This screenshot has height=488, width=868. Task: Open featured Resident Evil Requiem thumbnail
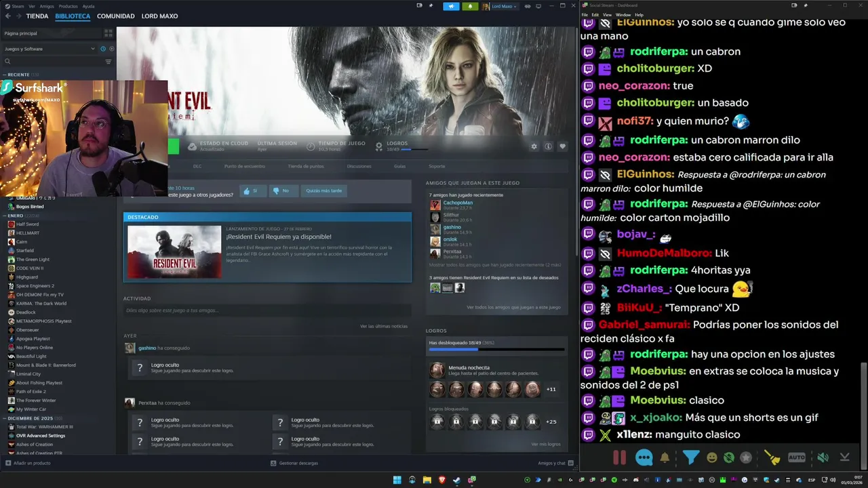click(x=174, y=251)
